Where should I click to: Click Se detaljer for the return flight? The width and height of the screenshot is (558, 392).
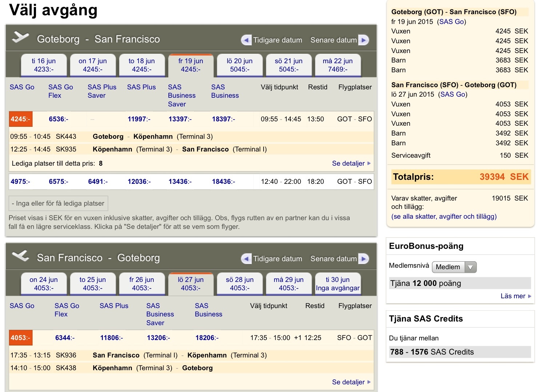tap(348, 382)
